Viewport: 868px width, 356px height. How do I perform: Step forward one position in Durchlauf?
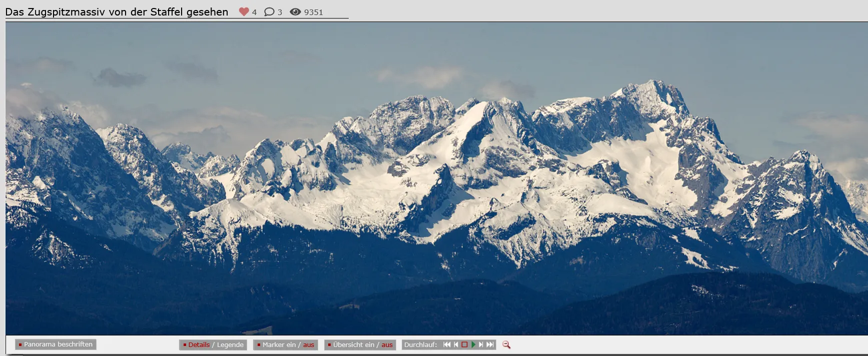click(x=481, y=344)
